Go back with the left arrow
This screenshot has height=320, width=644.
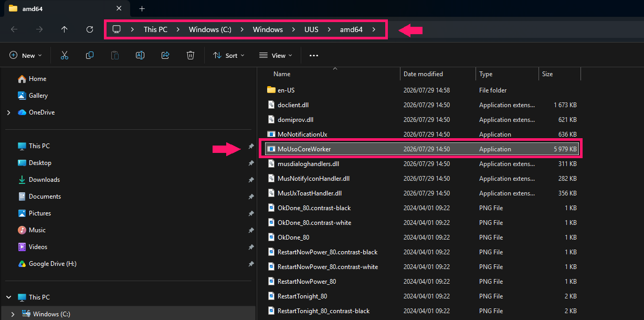(14, 29)
